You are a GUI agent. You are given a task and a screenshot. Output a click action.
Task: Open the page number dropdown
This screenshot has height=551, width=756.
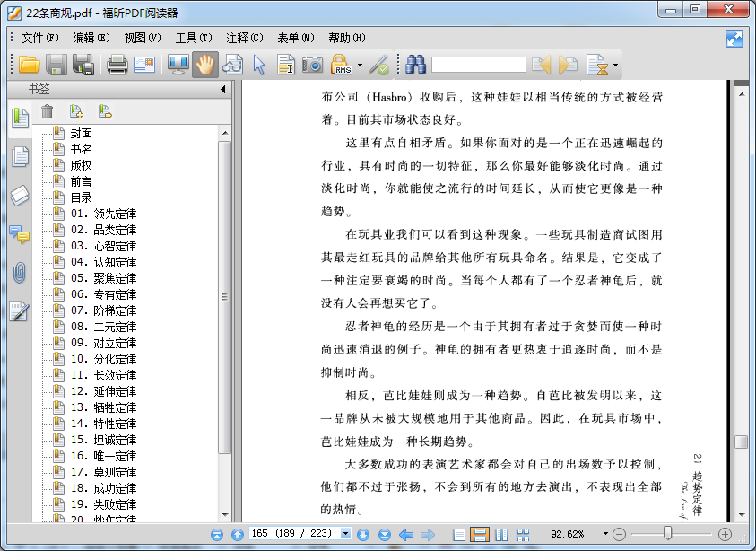click(x=345, y=534)
